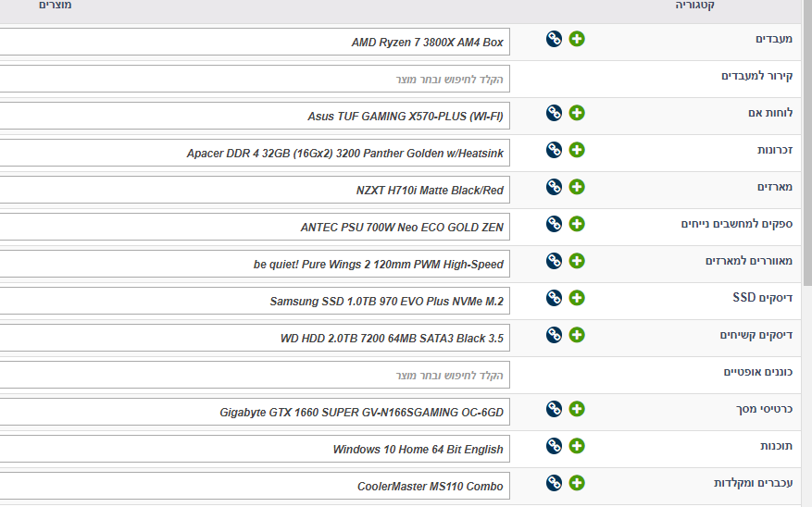This screenshot has width=812, height=507.
Task: Click the דיסקים SSD category label
Action: pos(762,298)
